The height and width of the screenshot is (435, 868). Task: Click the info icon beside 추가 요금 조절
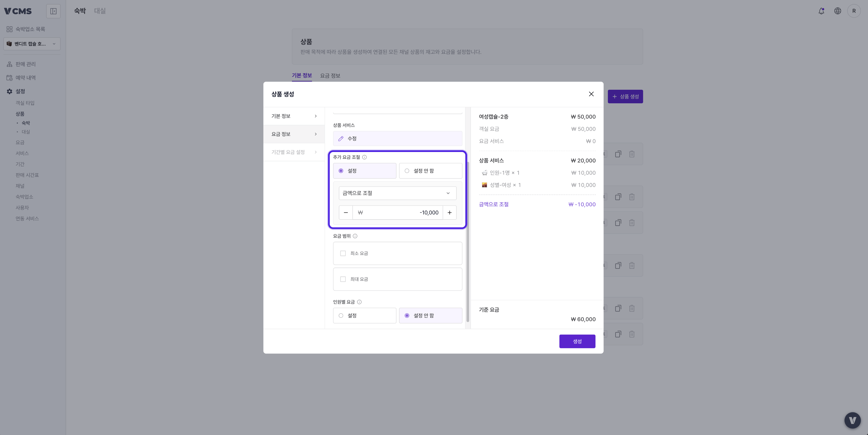pos(364,157)
